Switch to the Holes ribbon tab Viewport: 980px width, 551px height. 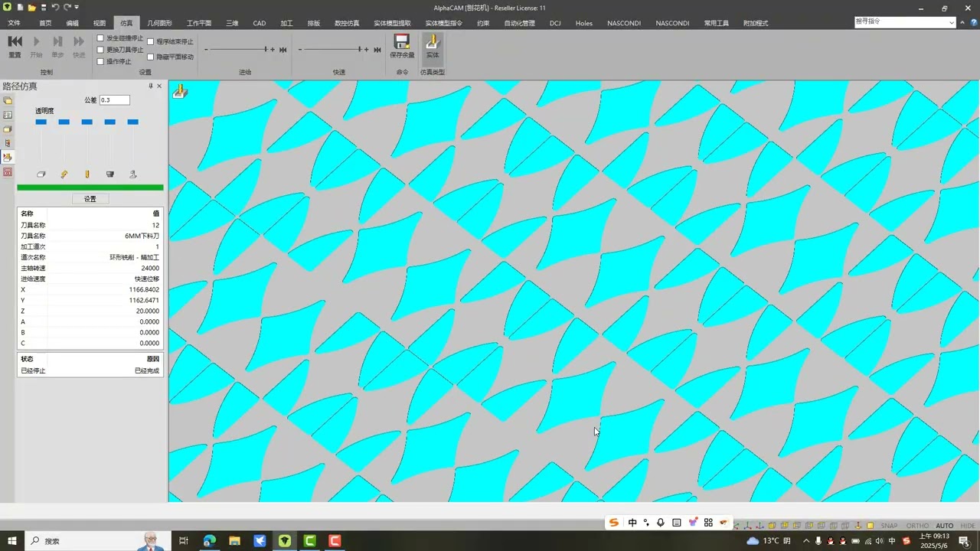click(584, 23)
